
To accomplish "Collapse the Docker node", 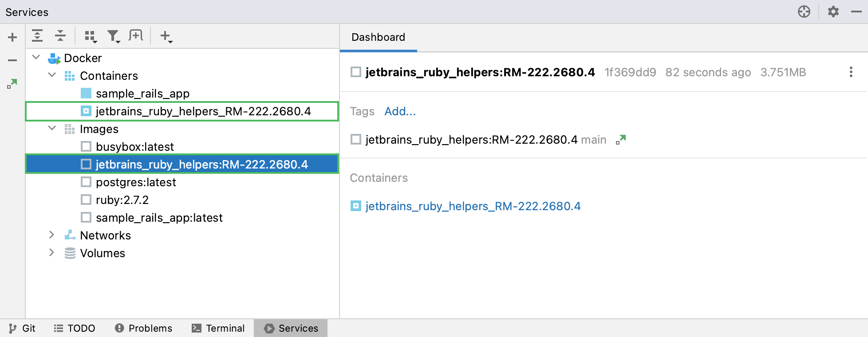I will click(x=36, y=58).
